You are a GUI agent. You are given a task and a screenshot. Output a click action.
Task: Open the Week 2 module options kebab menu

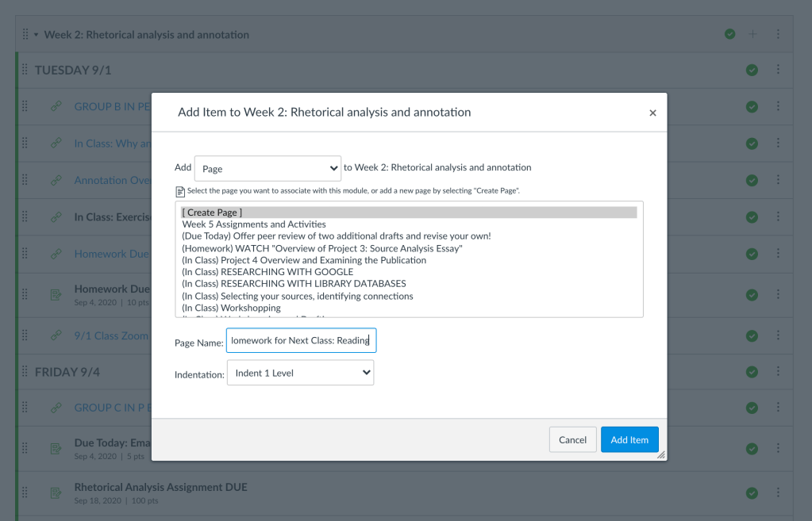click(x=778, y=34)
